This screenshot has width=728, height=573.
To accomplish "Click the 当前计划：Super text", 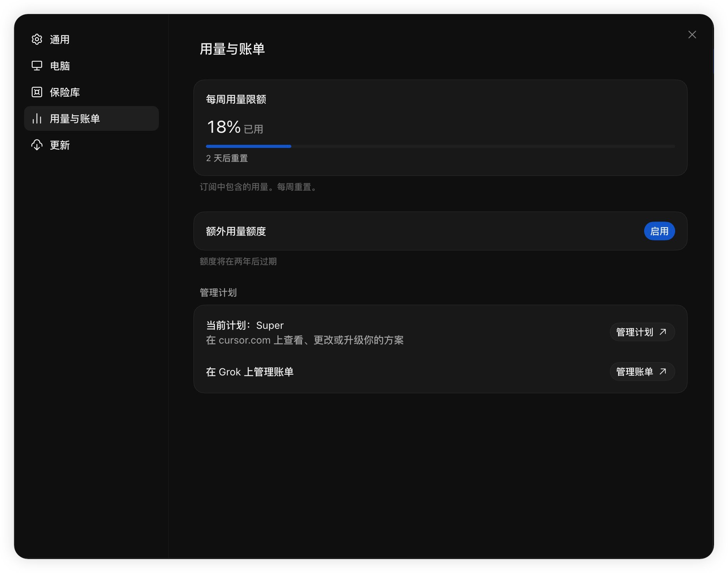I will (x=245, y=325).
